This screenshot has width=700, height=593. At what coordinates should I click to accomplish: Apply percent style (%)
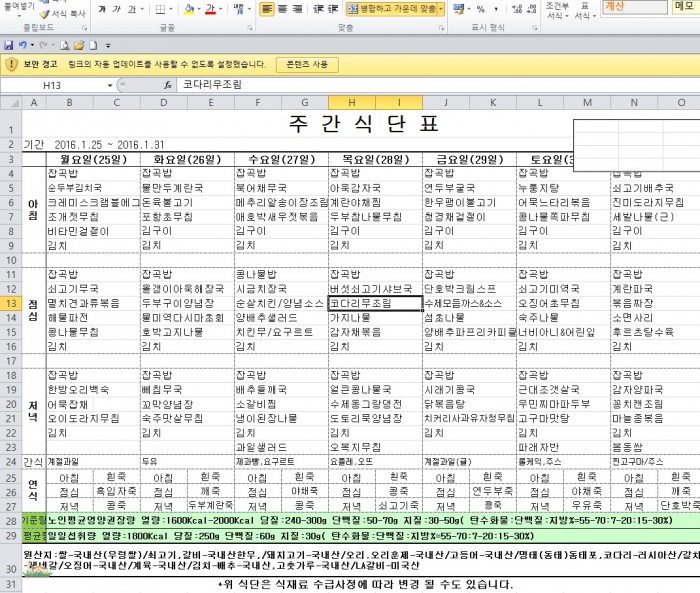[x=480, y=9]
